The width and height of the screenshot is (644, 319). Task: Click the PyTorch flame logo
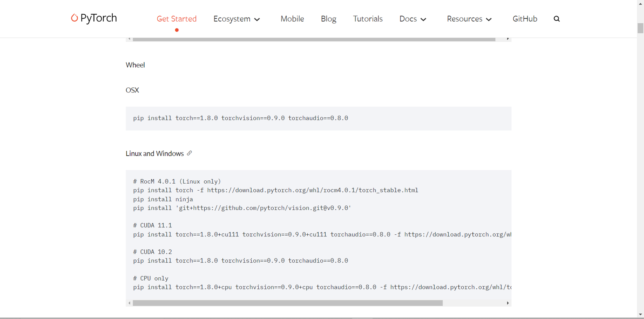[x=74, y=18]
